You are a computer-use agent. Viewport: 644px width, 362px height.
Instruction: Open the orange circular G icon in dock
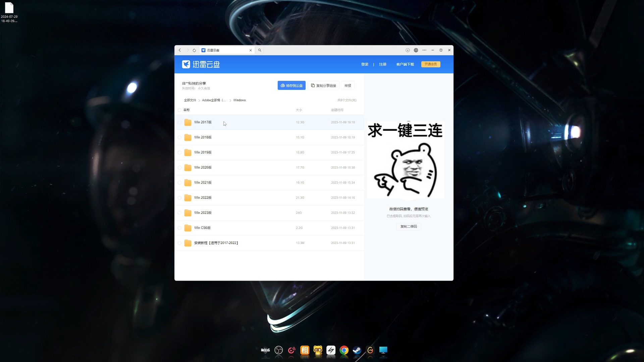(370, 350)
